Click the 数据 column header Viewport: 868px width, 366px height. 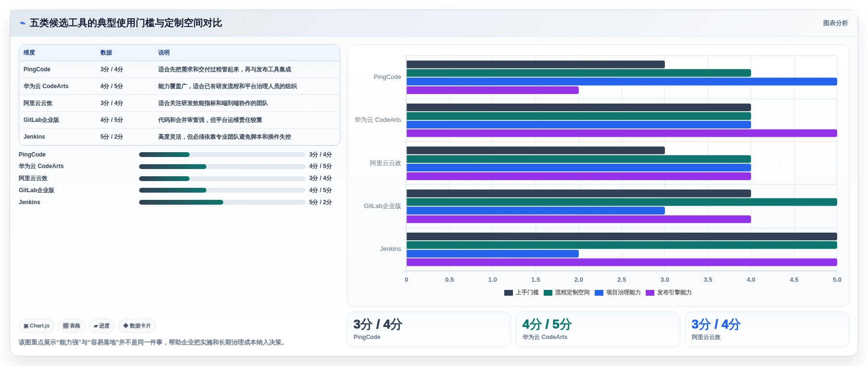(x=106, y=52)
